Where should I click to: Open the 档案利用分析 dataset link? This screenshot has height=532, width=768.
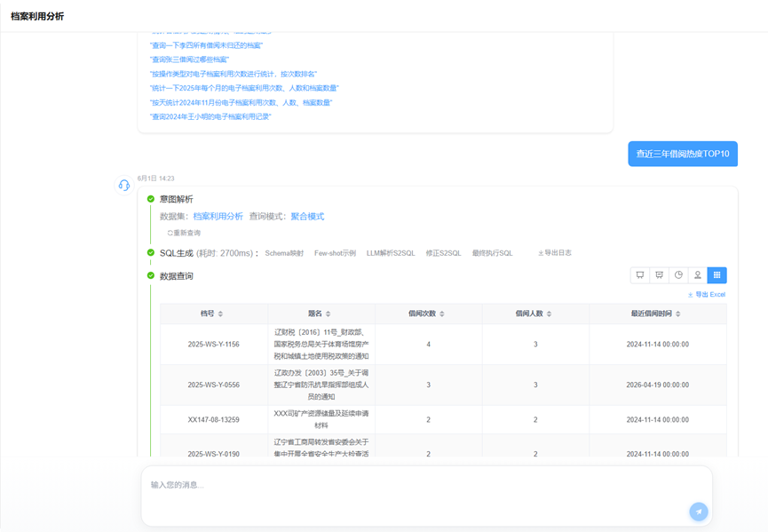pyautogui.click(x=218, y=217)
